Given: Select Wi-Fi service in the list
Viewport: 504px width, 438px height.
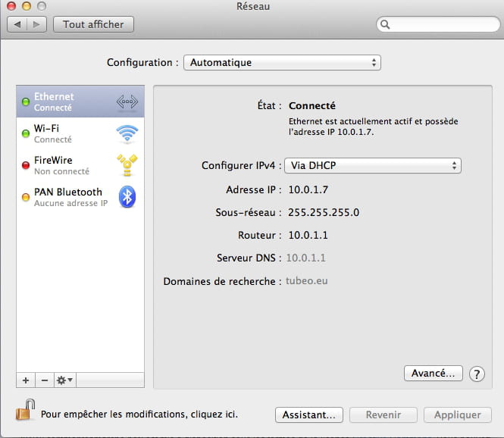Looking at the screenshot, I should 80,133.
